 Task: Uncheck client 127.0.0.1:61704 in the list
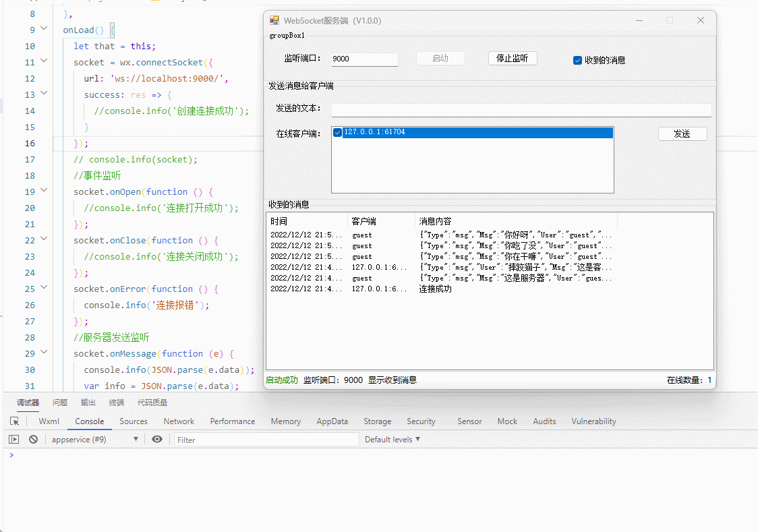[x=338, y=132]
